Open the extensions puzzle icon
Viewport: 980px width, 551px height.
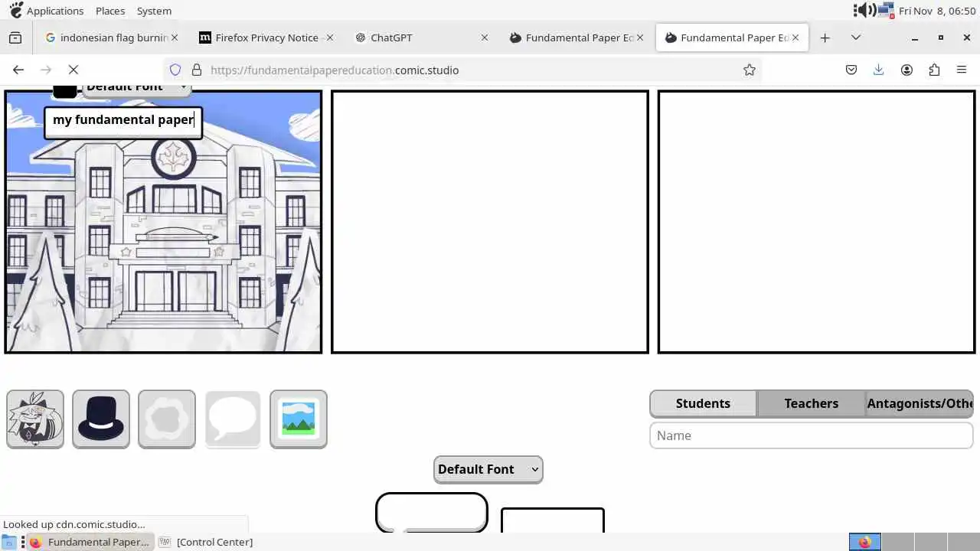934,70
